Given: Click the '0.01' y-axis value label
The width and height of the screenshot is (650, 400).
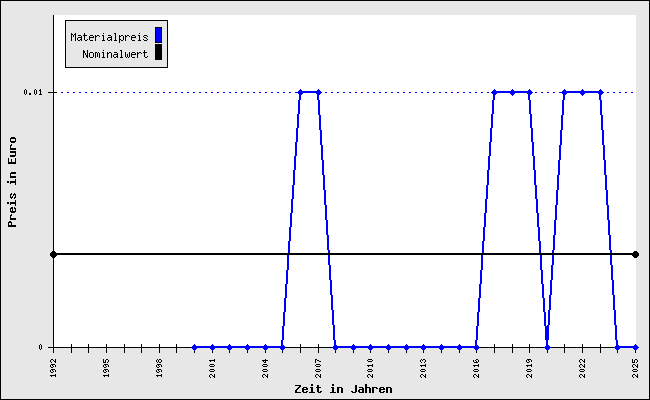Looking at the screenshot, I should click(33, 92).
